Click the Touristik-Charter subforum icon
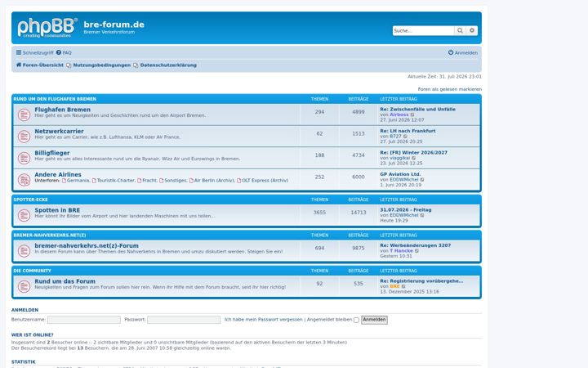This screenshot has width=588, height=368. (94, 181)
